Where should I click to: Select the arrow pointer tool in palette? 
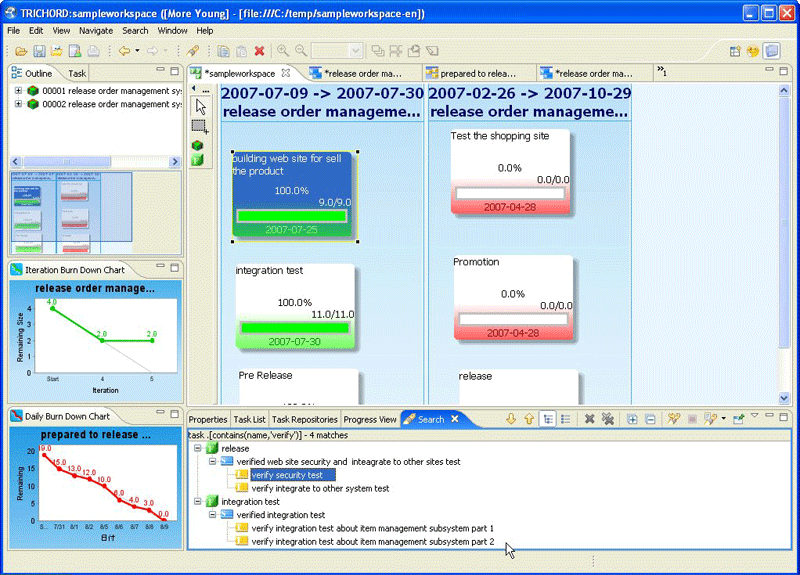click(201, 107)
